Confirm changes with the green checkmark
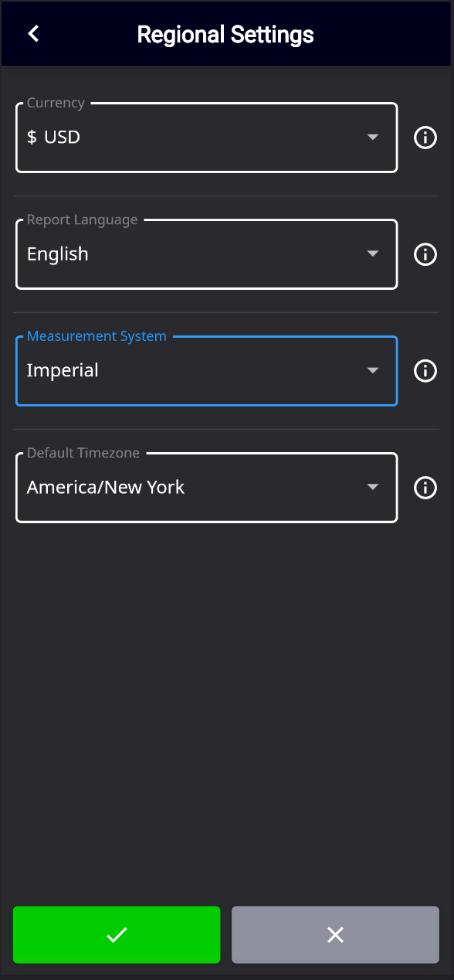This screenshot has height=980, width=454. [x=117, y=934]
